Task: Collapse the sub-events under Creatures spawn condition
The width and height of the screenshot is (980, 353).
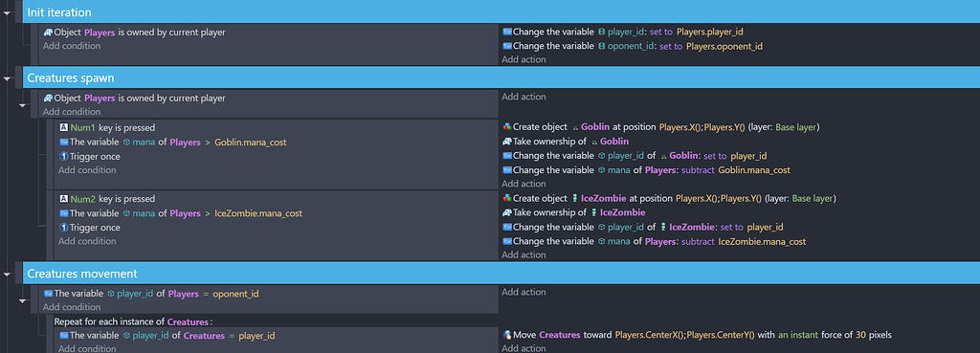Action: coord(23,104)
